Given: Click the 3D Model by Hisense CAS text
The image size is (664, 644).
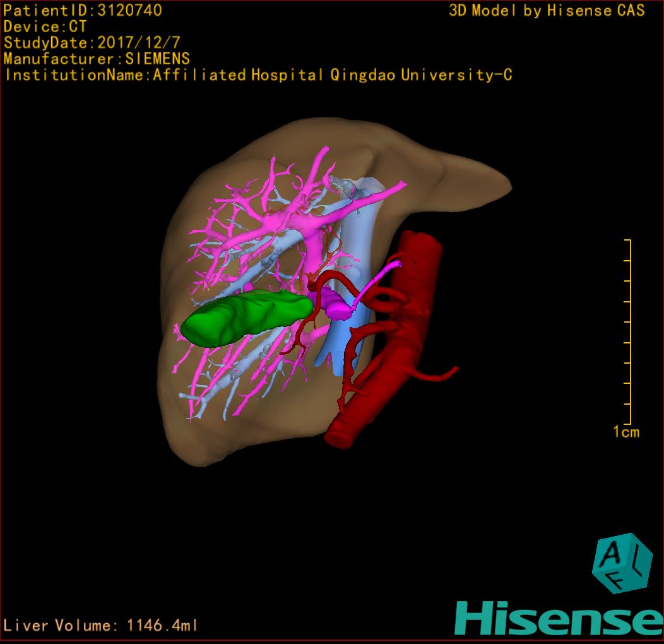Looking at the screenshot, I should click(x=547, y=10).
